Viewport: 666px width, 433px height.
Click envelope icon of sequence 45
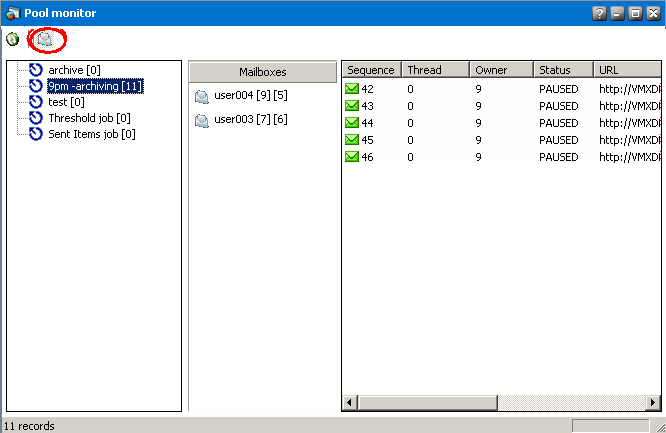[x=352, y=139]
